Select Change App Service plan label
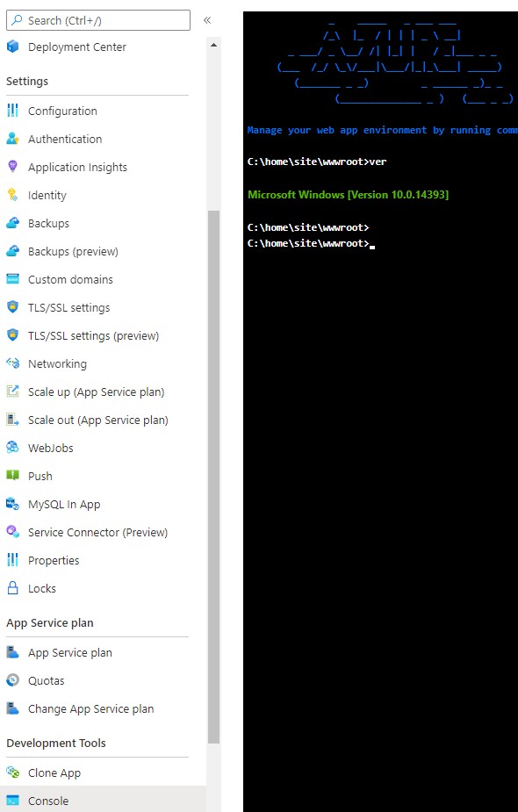The height and width of the screenshot is (812, 518). coord(90,709)
